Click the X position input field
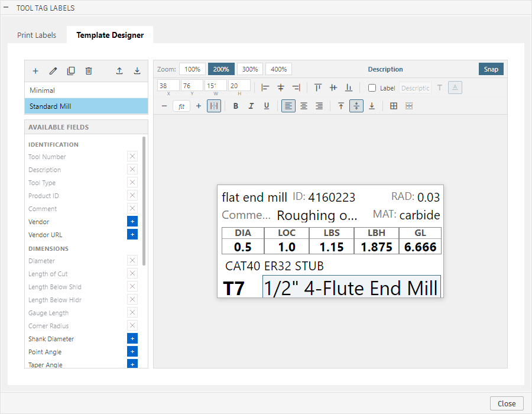This screenshot has width=532, height=414. (x=168, y=86)
